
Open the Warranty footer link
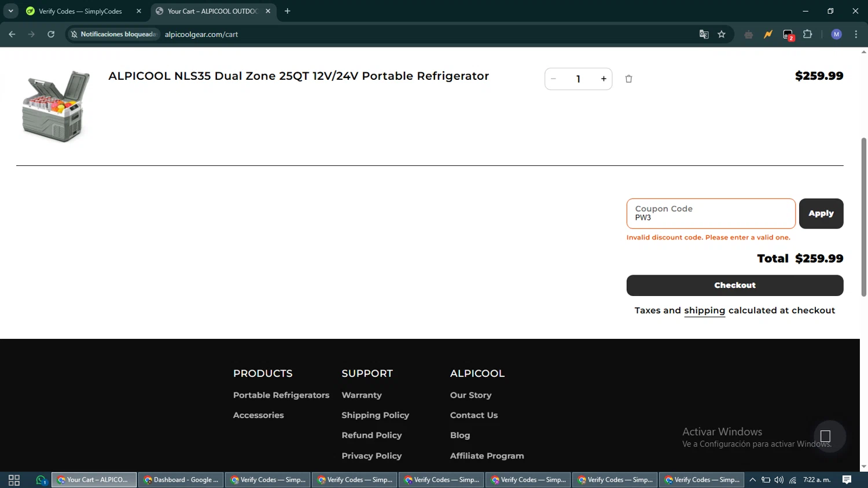tap(361, 395)
